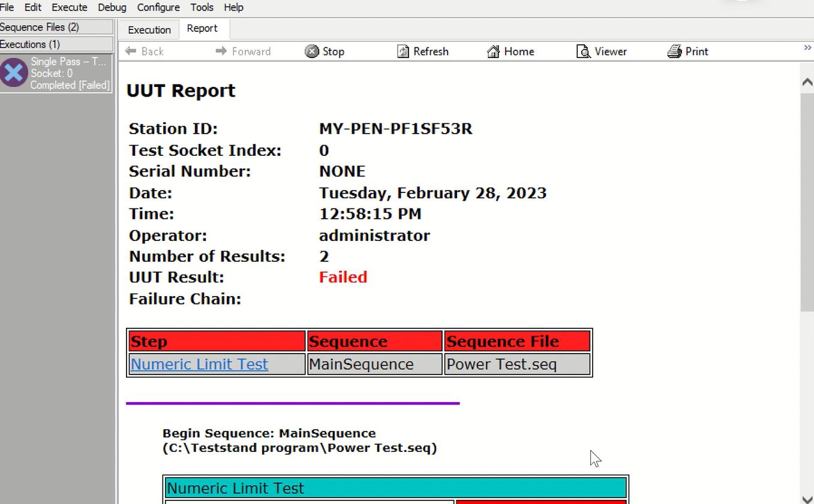Click the time 12:58:15 PM
814x504 pixels.
point(370,214)
